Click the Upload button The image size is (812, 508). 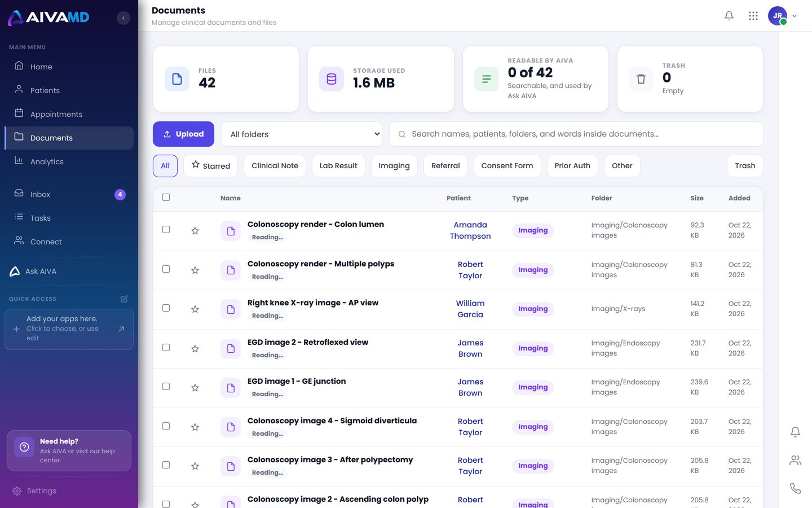coord(183,134)
